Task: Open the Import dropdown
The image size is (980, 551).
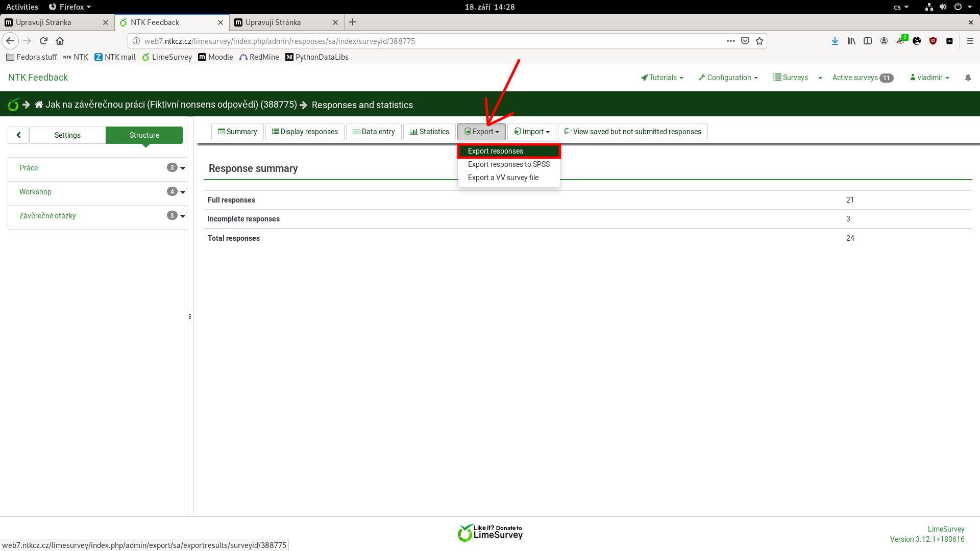Action: pos(532,132)
